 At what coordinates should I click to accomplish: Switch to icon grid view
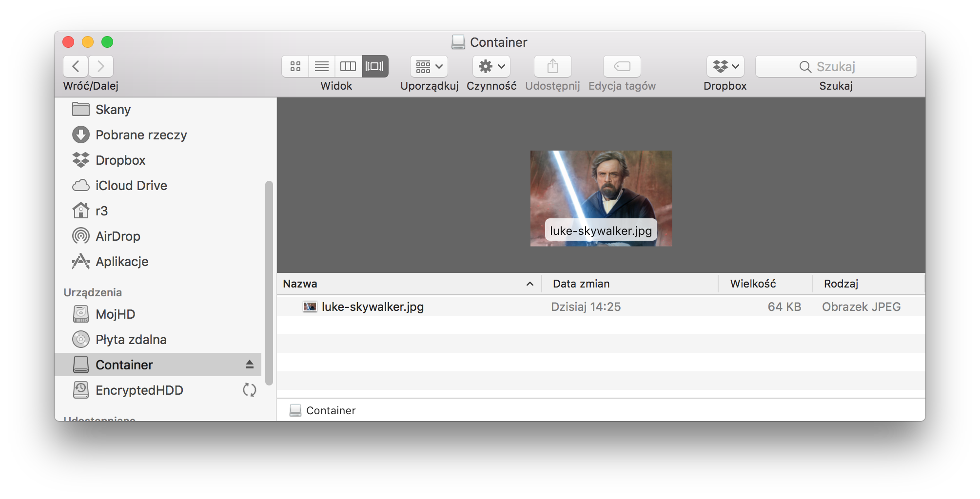(295, 66)
